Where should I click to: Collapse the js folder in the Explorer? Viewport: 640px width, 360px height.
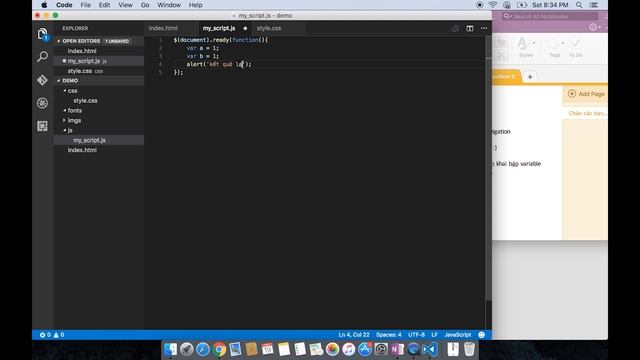coord(64,130)
